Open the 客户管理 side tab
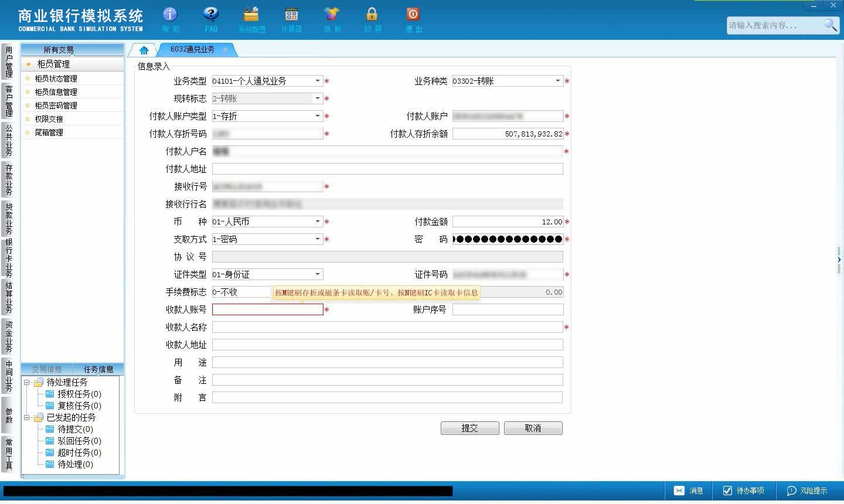844x504 pixels. click(x=9, y=101)
